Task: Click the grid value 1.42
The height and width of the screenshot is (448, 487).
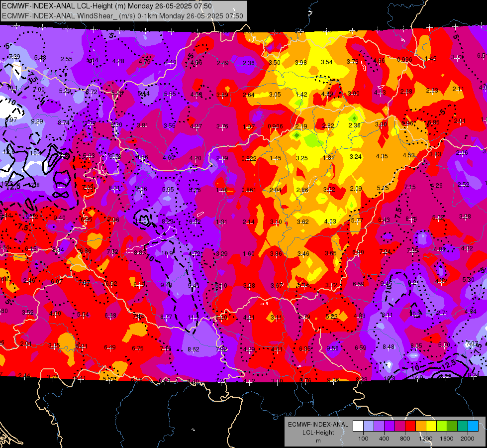Action: tap(301, 95)
